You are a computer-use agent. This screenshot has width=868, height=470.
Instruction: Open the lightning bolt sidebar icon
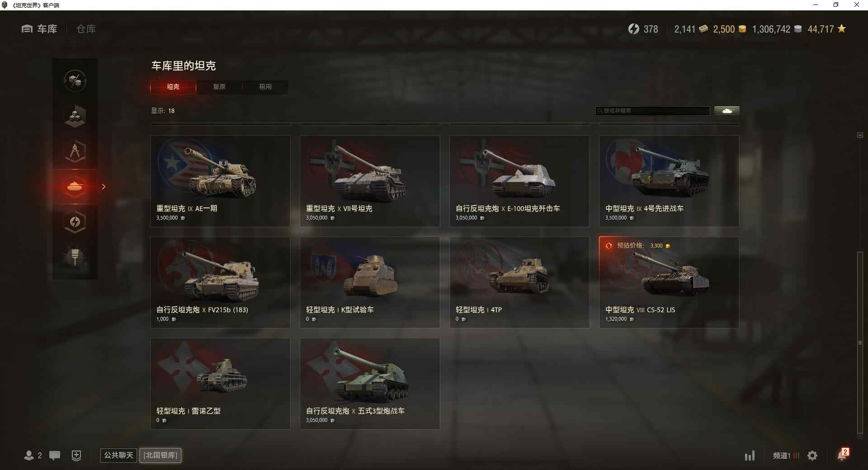point(75,222)
